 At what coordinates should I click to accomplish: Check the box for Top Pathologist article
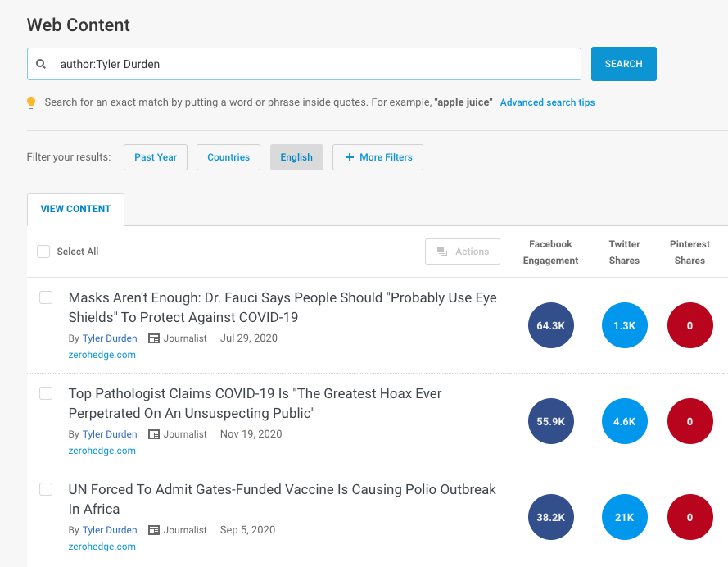click(46, 393)
